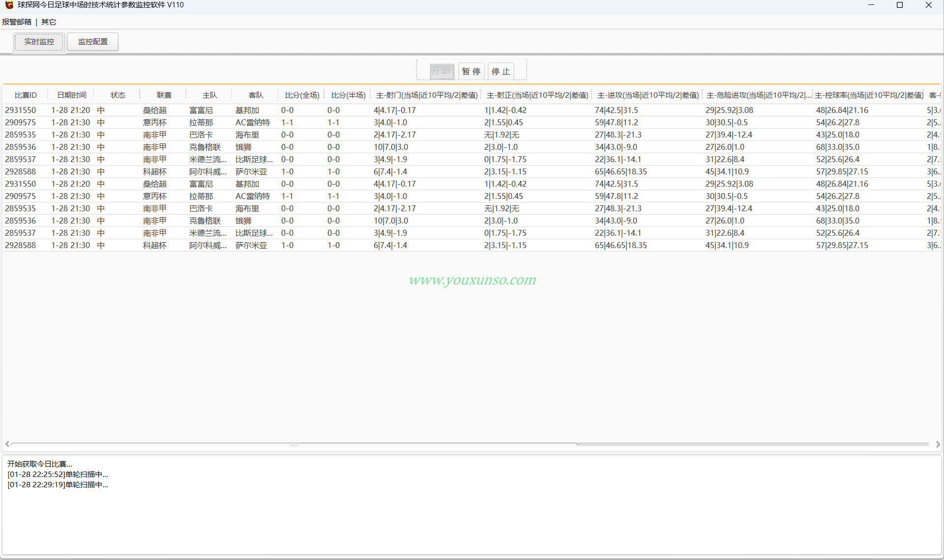Screen dimensions: 944x560
Task: Click the 暂停 button
Action: [x=472, y=71]
